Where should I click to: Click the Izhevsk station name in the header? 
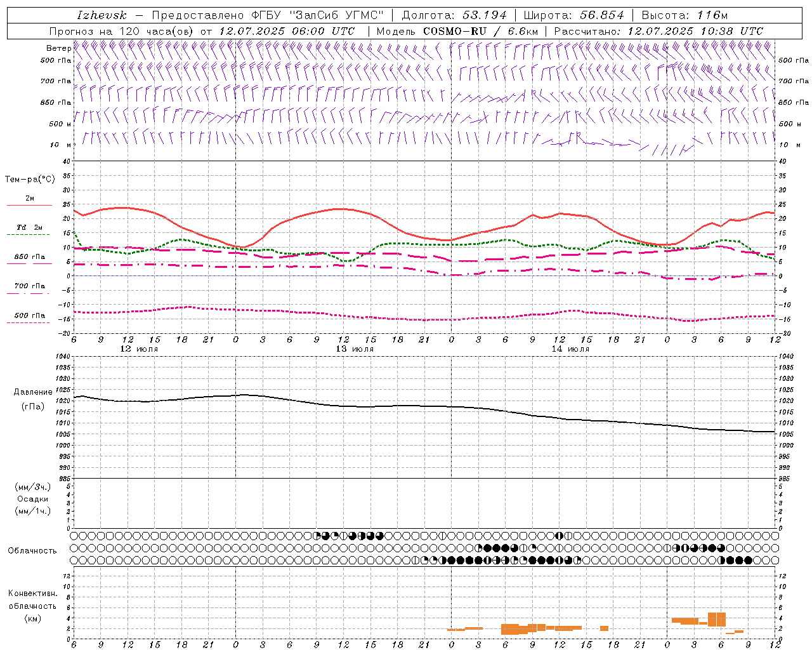pyautogui.click(x=101, y=15)
